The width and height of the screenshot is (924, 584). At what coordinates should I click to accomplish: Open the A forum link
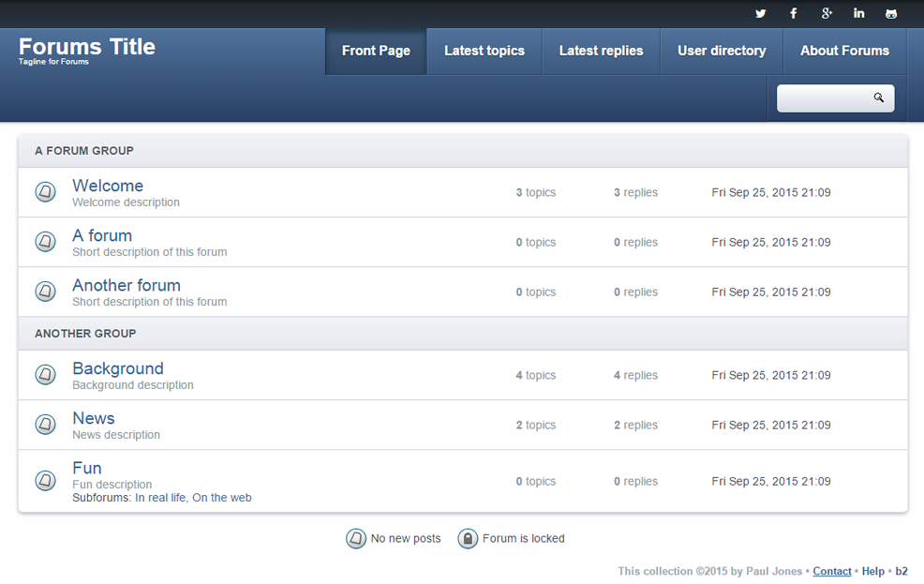102,235
